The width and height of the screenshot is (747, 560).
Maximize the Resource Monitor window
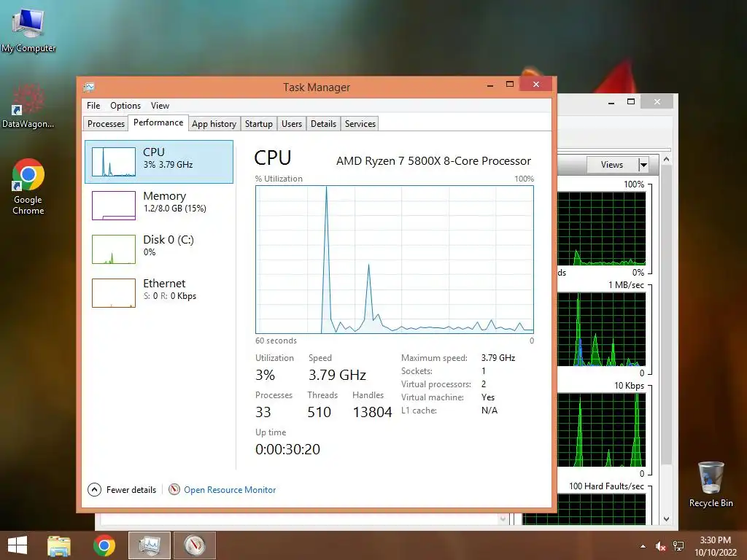pos(631,102)
